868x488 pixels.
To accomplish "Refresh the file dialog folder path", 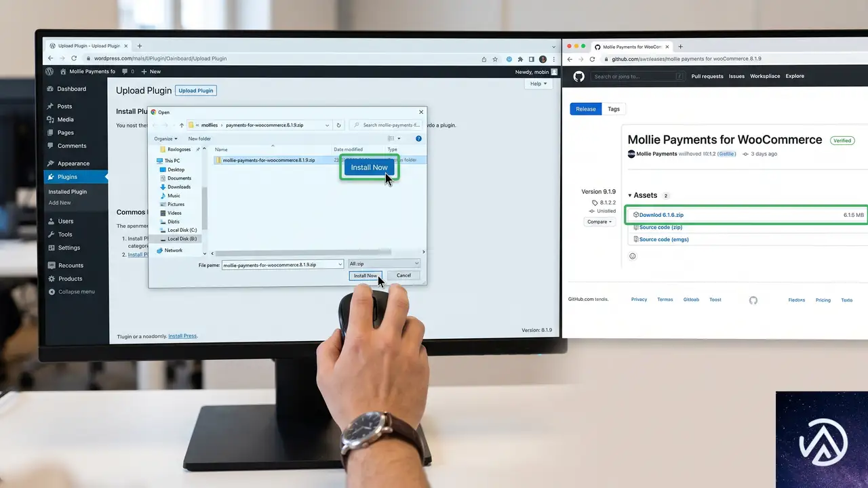I will click(339, 125).
